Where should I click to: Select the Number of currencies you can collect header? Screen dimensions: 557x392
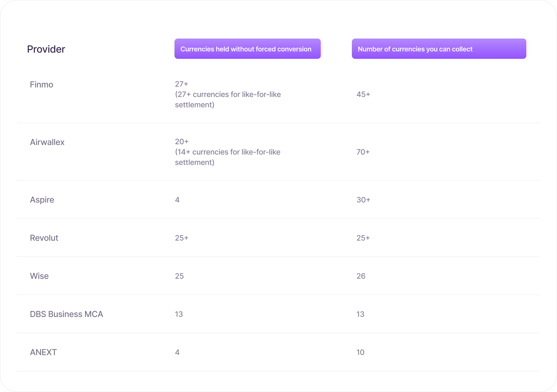coord(439,49)
